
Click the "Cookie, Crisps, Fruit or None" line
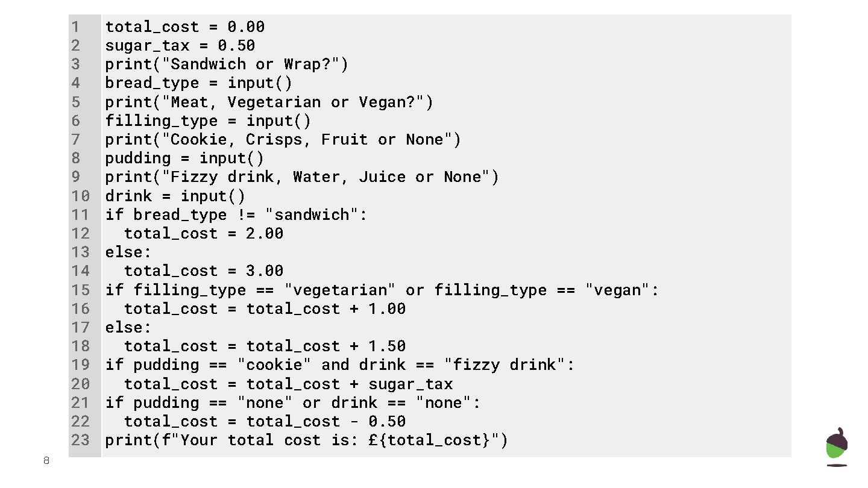point(283,140)
